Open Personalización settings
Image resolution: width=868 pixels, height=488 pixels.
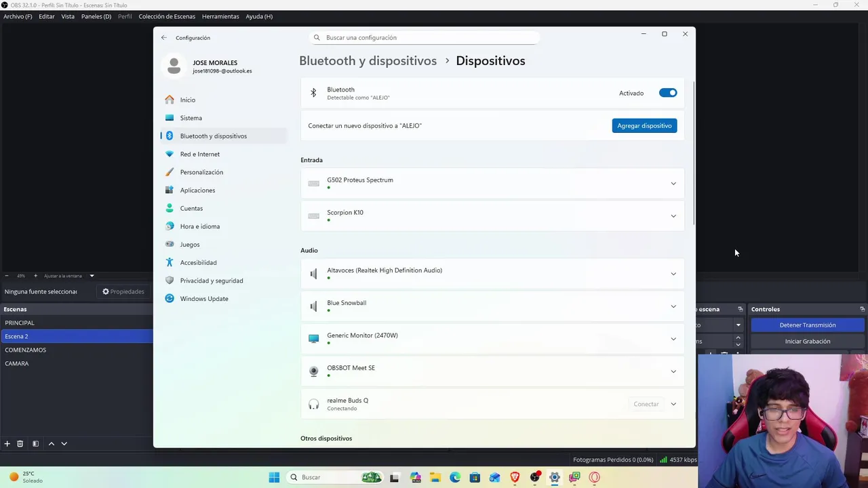(x=224, y=172)
